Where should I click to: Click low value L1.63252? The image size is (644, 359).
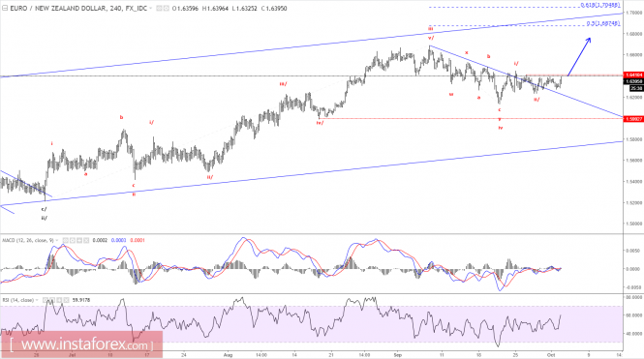point(244,8)
